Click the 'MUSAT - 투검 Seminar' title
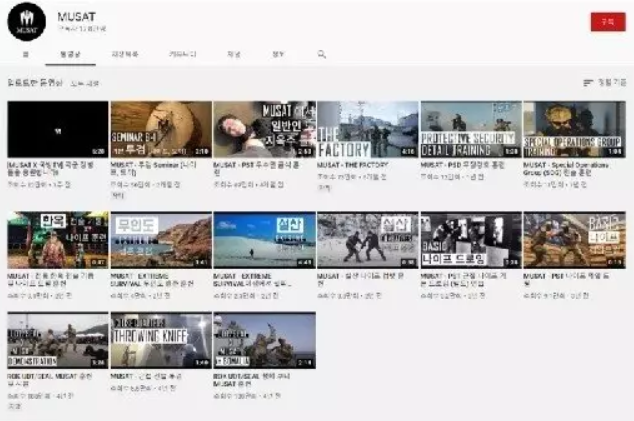The width and height of the screenshot is (634, 421). point(154,169)
